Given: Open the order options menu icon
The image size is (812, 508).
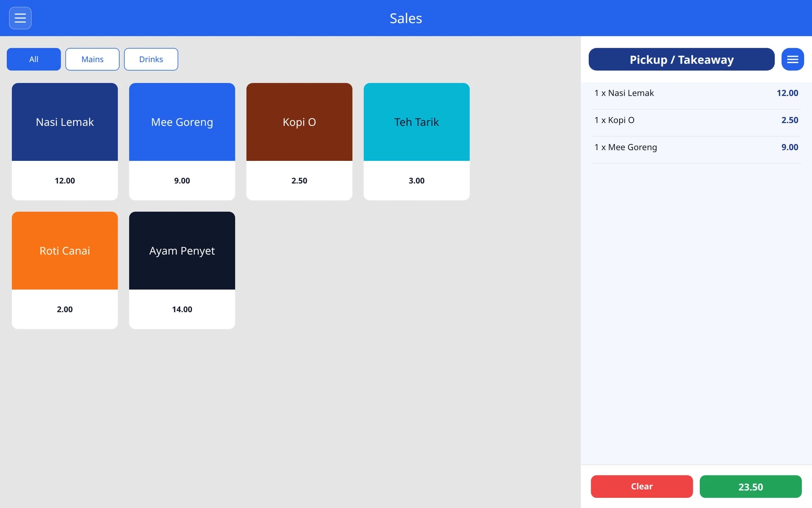Looking at the screenshot, I should (x=793, y=59).
